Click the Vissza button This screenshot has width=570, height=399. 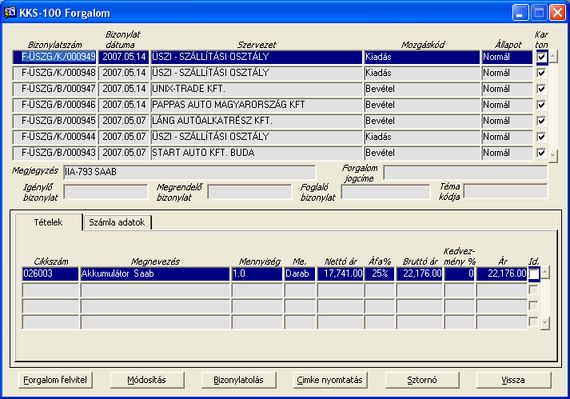514,380
